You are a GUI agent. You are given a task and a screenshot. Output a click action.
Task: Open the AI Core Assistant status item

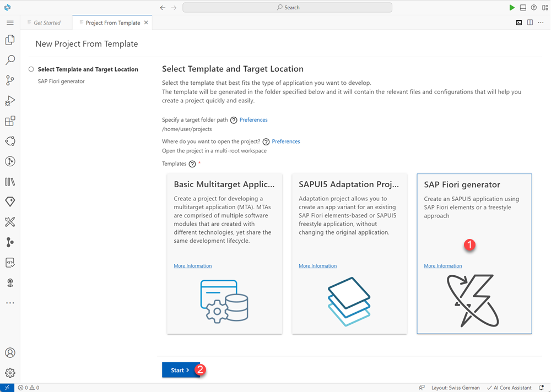coord(509,388)
